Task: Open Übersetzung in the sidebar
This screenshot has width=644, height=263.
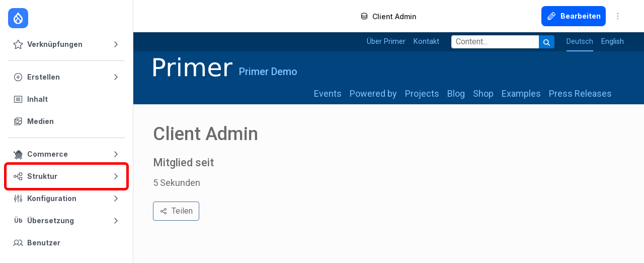Action: tap(66, 221)
